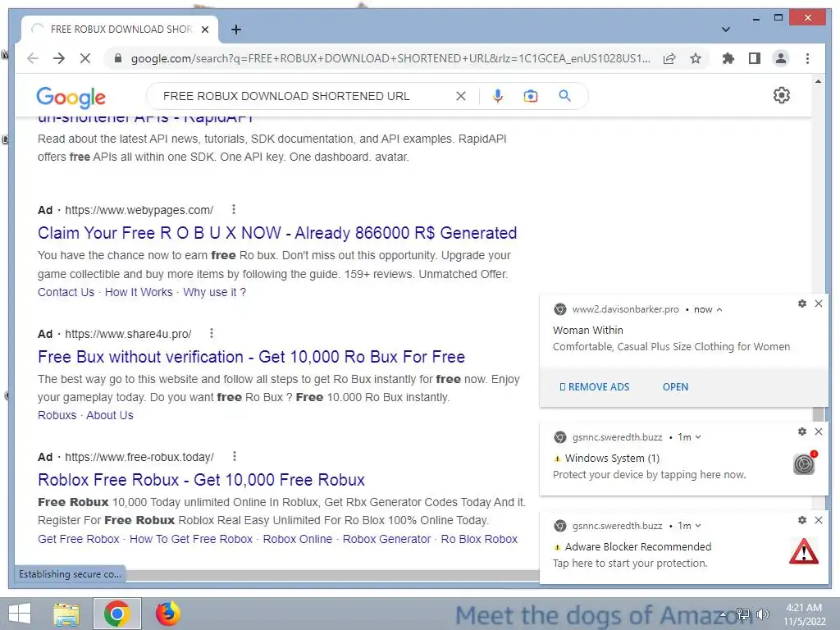Screen dimensions: 840x630
Task: Open the un-shortener APIs RapidAPI result
Action: [145, 119]
